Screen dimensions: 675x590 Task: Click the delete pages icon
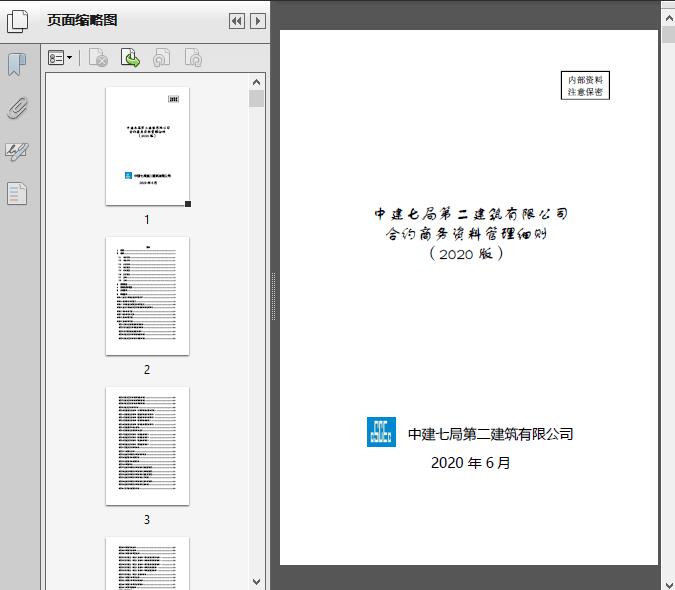point(98,58)
